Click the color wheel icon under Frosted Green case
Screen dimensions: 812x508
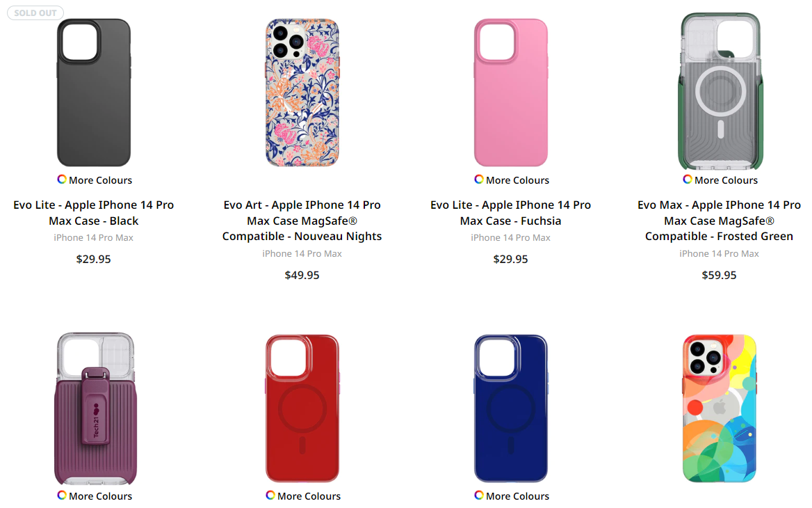tap(687, 180)
